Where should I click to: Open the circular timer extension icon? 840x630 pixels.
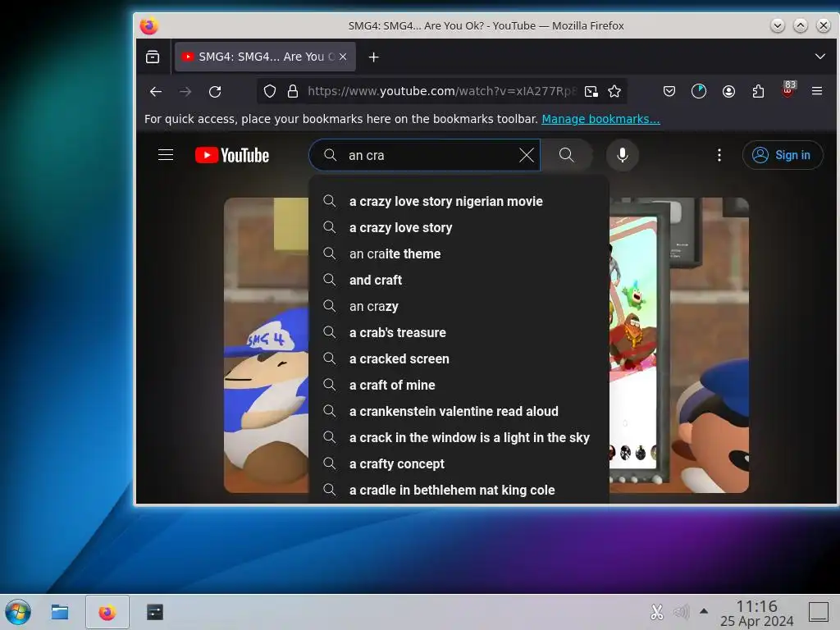[699, 92]
